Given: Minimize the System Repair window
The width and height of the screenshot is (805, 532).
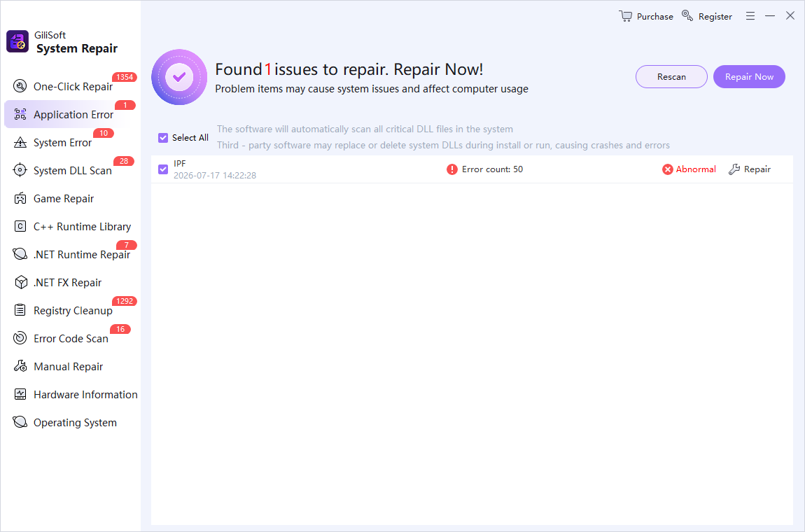Looking at the screenshot, I should point(769,16).
